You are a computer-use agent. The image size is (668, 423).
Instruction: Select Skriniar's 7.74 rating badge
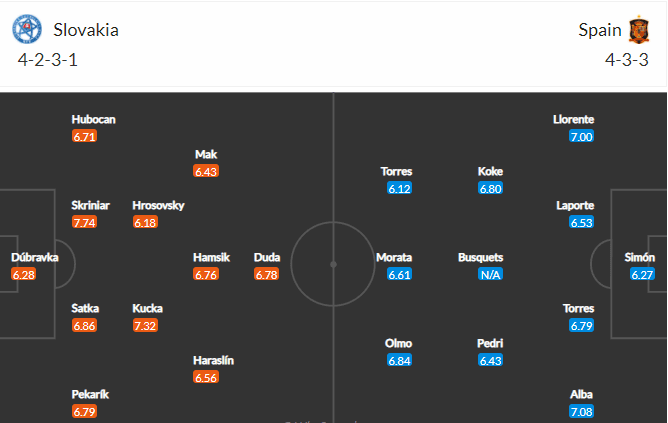tap(84, 222)
